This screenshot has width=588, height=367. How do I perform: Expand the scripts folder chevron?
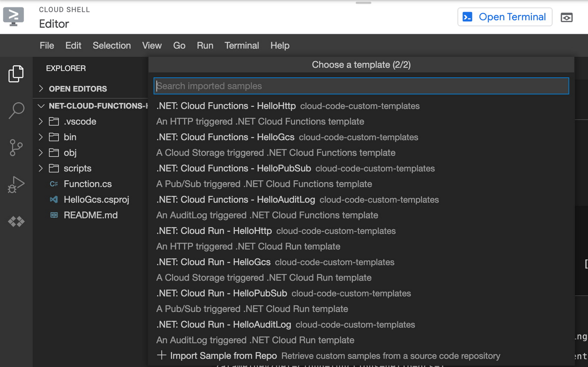coord(40,168)
